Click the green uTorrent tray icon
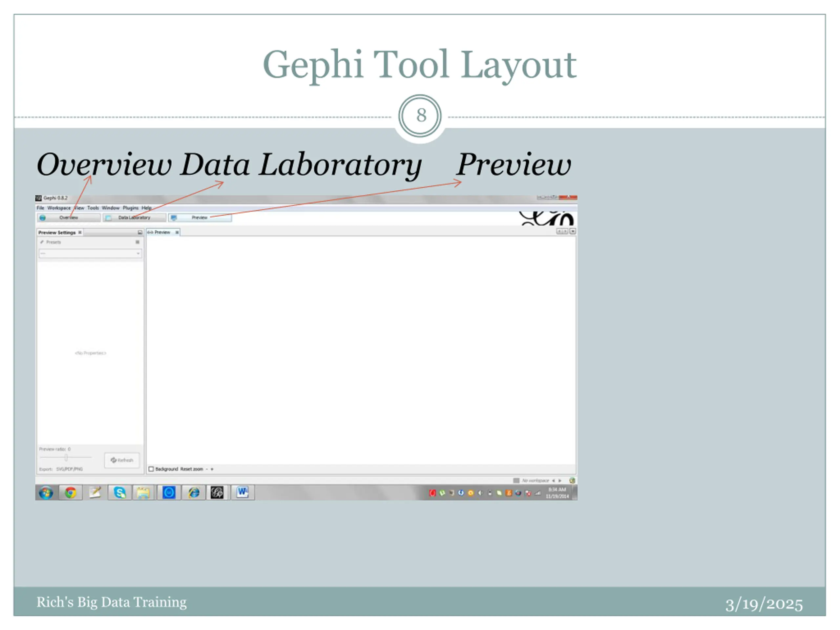Viewport: 840px width, 630px height. (442, 493)
